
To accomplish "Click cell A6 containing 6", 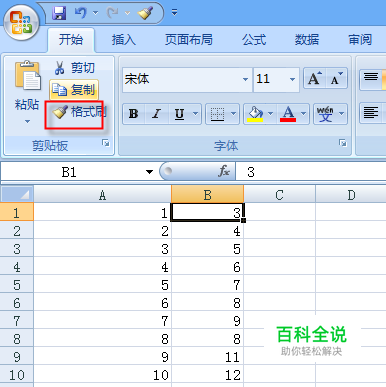I will [x=102, y=302].
